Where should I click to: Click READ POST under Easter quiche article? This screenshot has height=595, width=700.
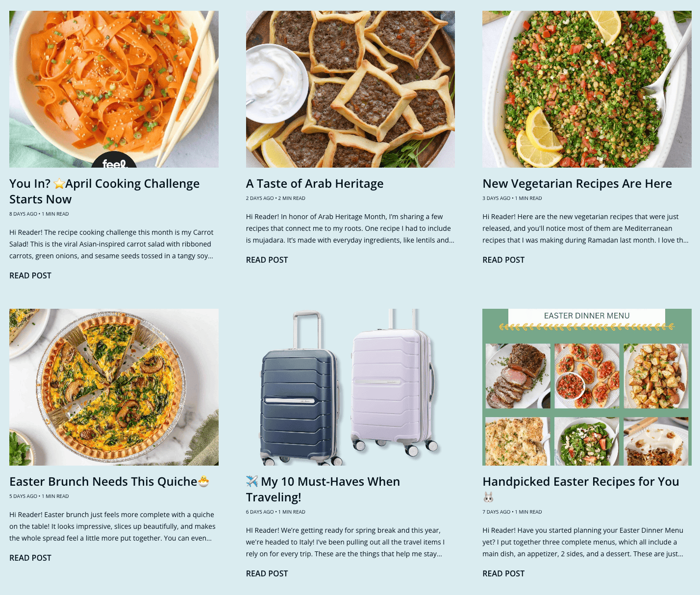tap(30, 558)
